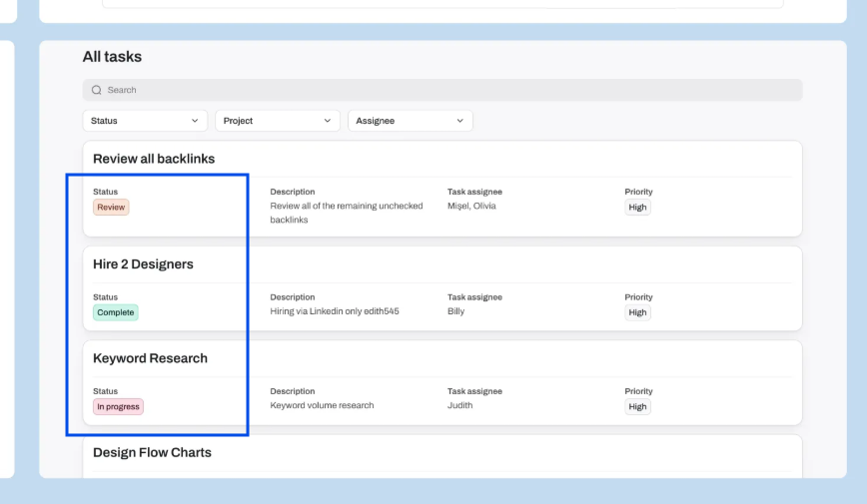
Task: Click the search magnifier icon
Action: point(96,90)
